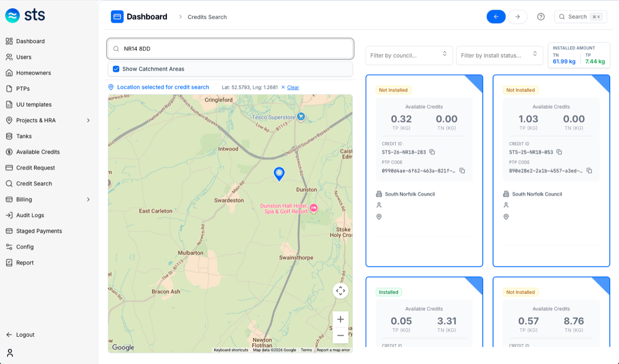Click postcode search field NR14 8DD
Viewport: 619px width, 364px height.
click(230, 49)
